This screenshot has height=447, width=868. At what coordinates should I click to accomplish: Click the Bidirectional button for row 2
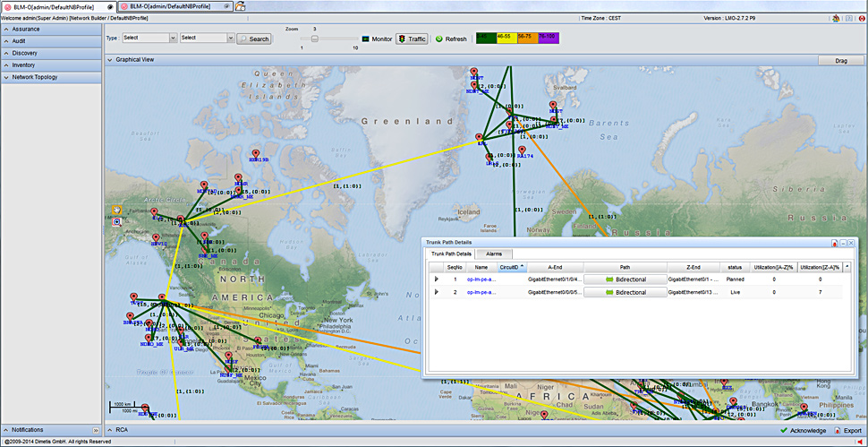click(x=625, y=292)
